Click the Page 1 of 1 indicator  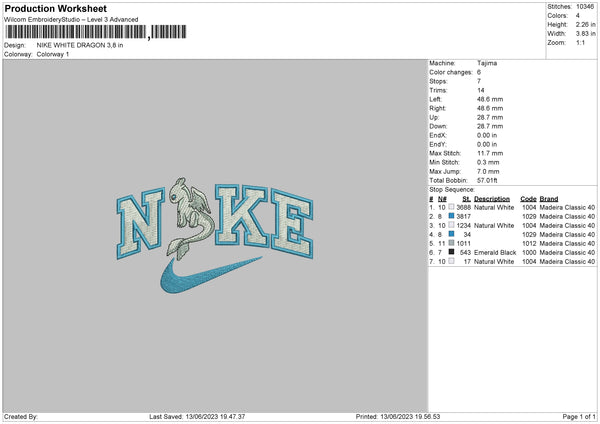[579, 416]
